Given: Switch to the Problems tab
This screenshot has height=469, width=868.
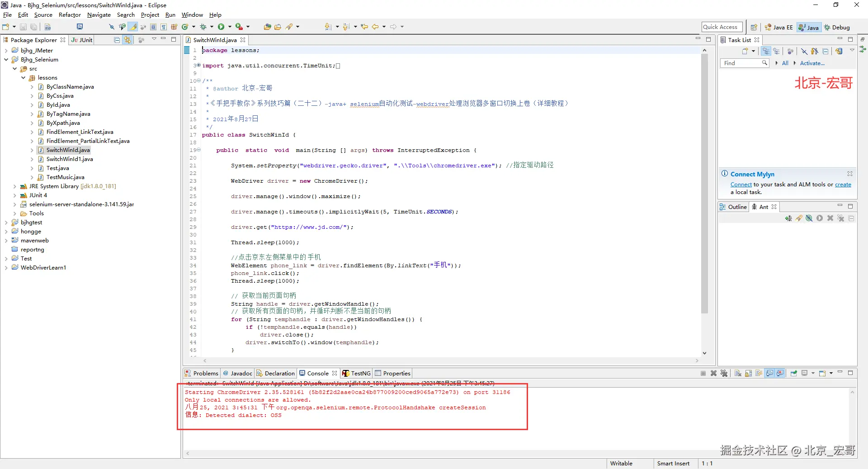Looking at the screenshot, I should coord(202,373).
